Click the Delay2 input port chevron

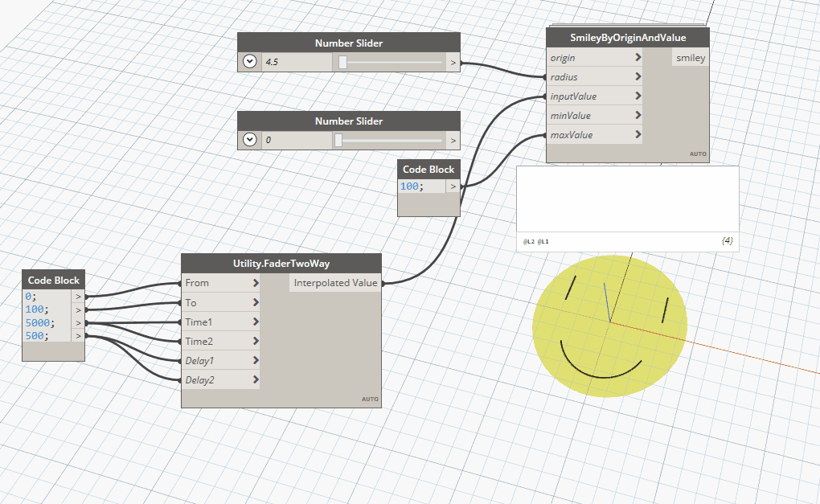point(256,379)
